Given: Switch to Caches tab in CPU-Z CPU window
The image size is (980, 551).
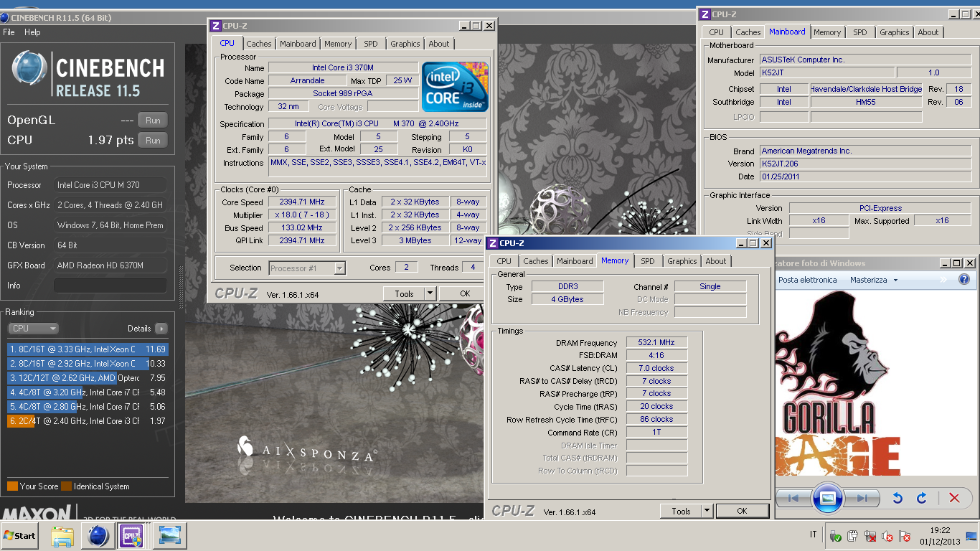Looking at the screenshot, I should point(259,44).
